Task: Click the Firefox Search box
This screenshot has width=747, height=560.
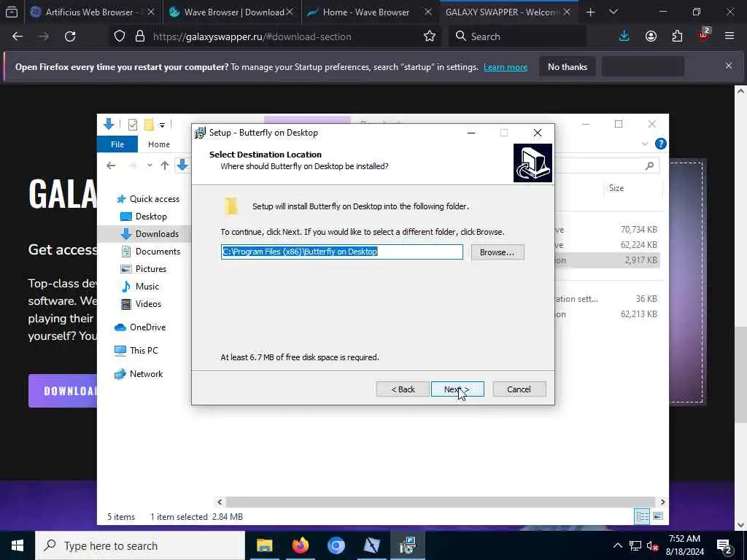Action: (517, 36)
